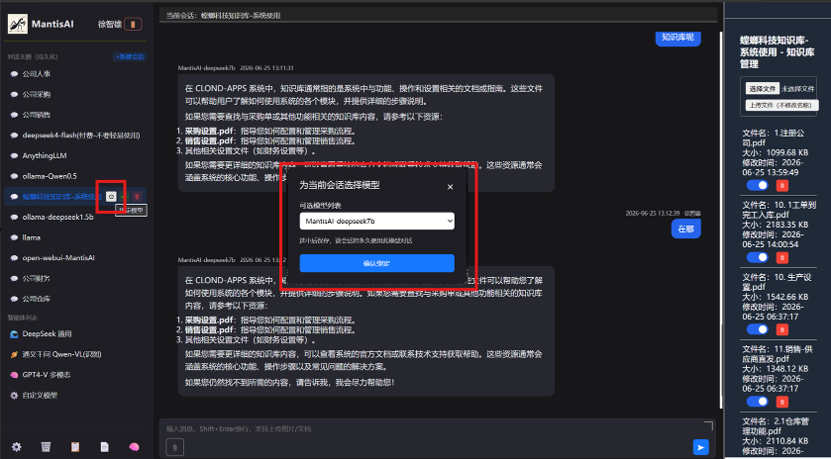The height and width of the screenshot is (459, 831).
Task: Open the AnythingLLM conversation
Action: coord(76,156)
